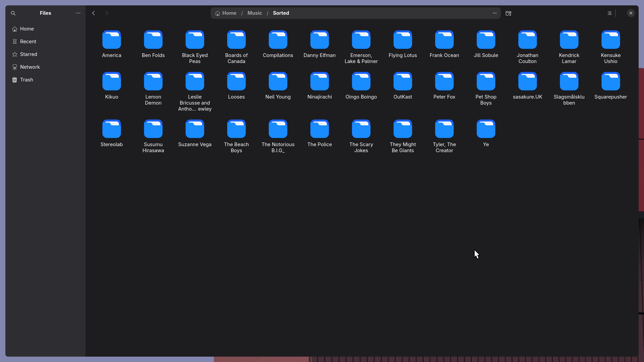Click the search icon in sidebar header

click(x=13, y=13)
